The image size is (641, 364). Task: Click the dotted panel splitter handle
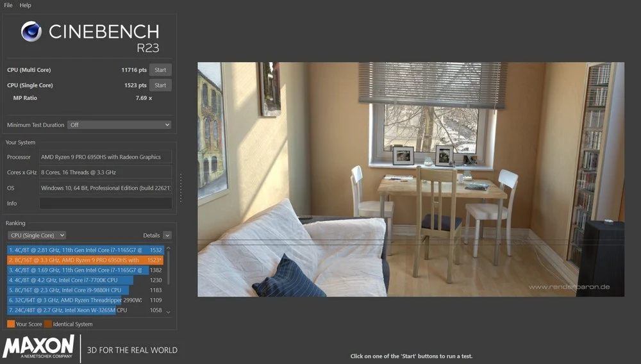[181, 188]
